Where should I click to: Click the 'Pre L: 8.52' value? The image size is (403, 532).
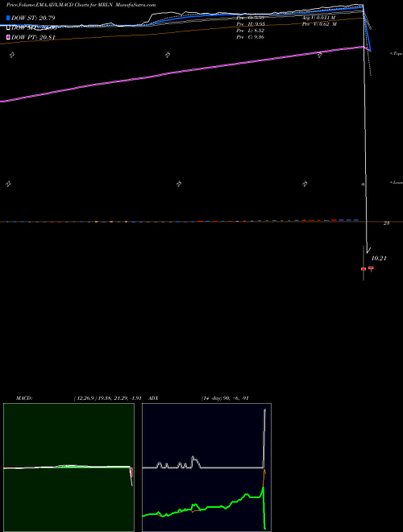[x=251, y=31]
